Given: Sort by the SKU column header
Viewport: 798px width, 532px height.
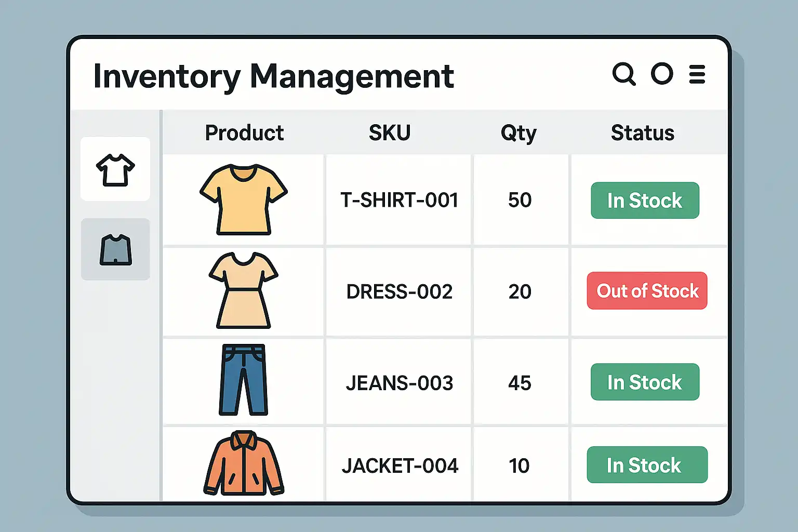Looking at the screenshot, I should [x=390, y=133].
